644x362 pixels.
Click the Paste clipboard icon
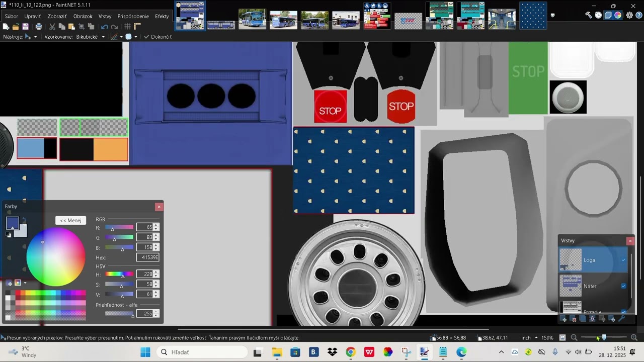click(x=71, y=27)
